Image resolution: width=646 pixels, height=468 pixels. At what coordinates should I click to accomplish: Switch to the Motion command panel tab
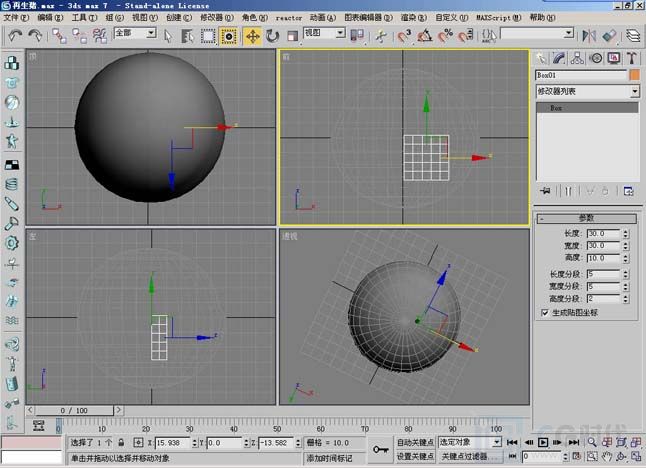coord(596,58)
